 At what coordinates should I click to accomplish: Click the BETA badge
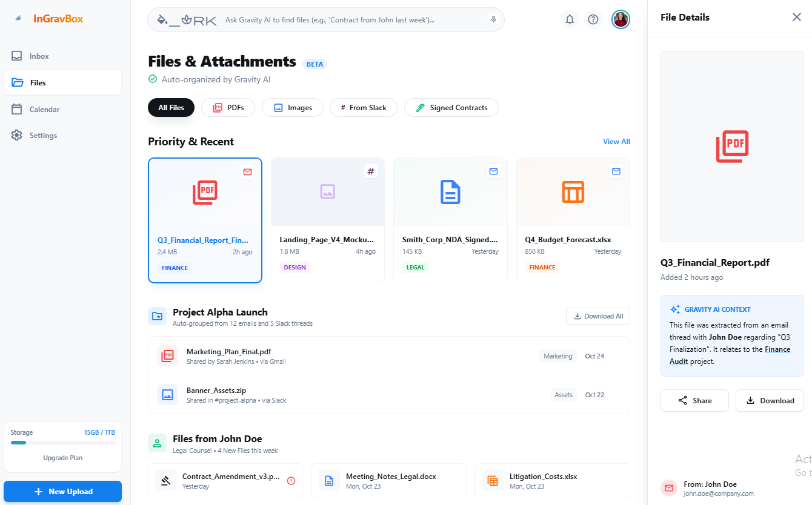(x=314, y=64)
